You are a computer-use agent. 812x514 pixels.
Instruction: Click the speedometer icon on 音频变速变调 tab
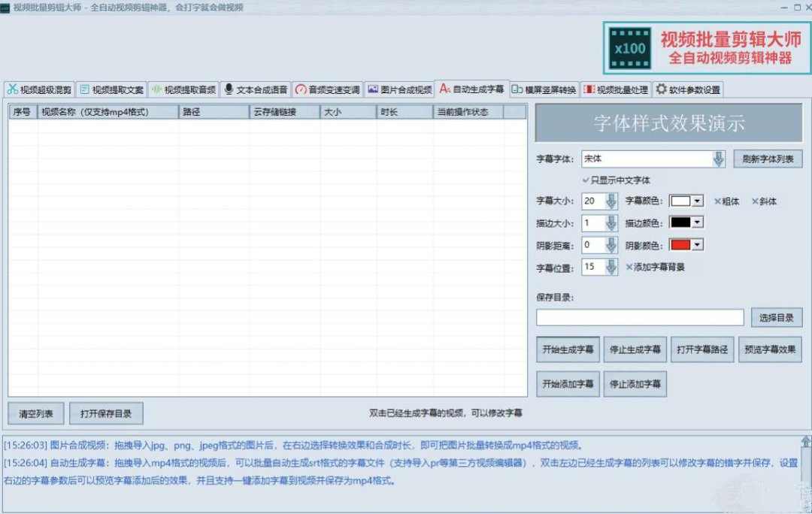coord(301,89)
